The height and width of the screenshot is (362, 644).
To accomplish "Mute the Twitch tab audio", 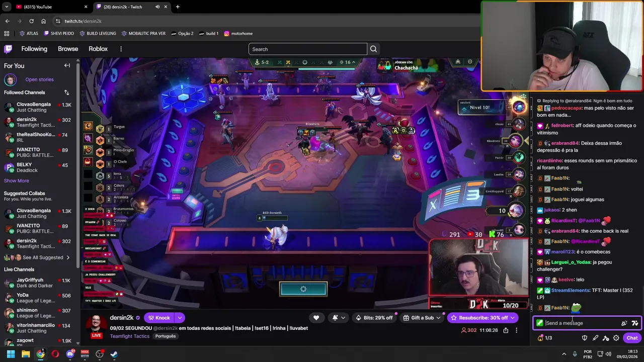I will pos(157,7).
